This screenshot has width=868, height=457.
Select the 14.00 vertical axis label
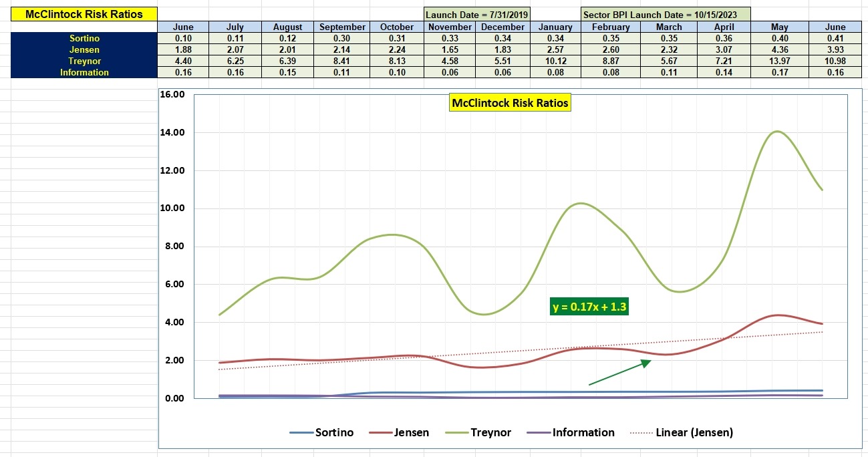[x=172, y=132]
